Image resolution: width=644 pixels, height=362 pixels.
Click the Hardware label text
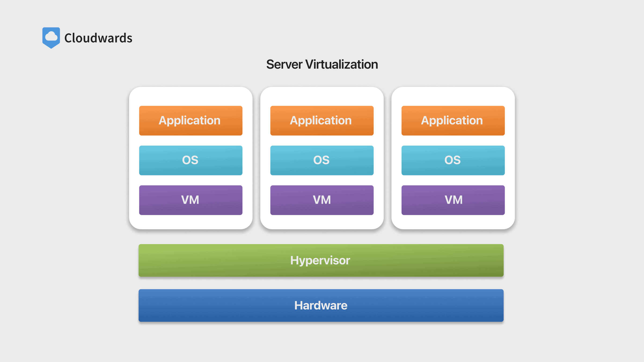click(x=321, y=305)
